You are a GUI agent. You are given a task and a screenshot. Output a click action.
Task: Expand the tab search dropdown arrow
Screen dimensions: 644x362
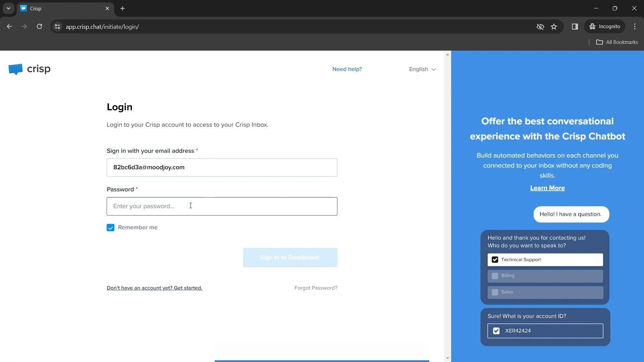point(8,8)
